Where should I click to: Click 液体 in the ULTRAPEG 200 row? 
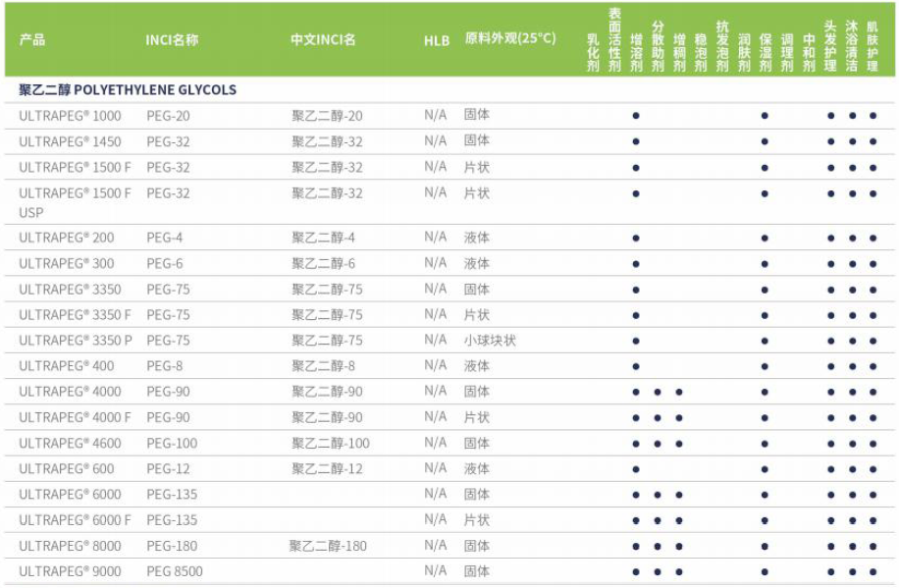pos(477,238)
